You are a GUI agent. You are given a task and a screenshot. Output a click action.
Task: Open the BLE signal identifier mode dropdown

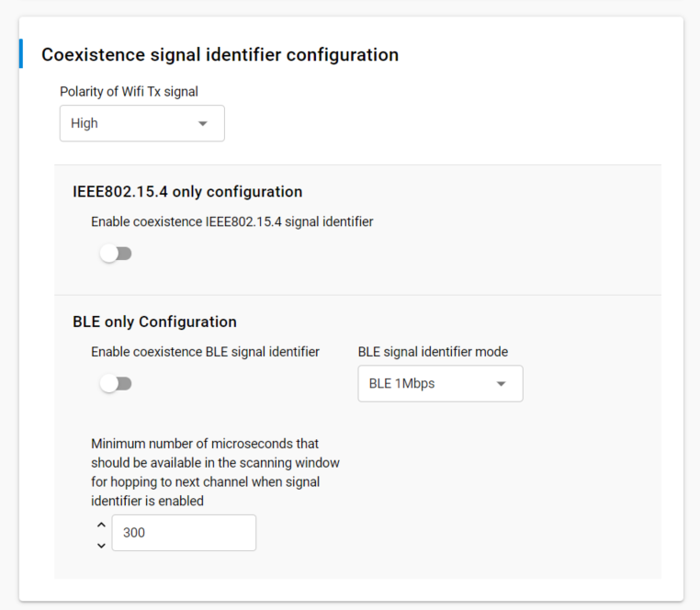[x=439, y=384]
